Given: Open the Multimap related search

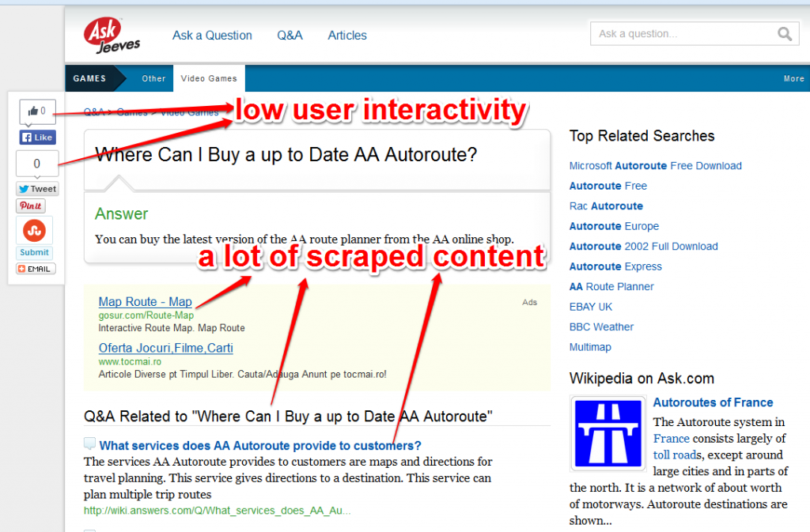Looking at the screenshot, I should pyautogui.click(x=590, y=347).
